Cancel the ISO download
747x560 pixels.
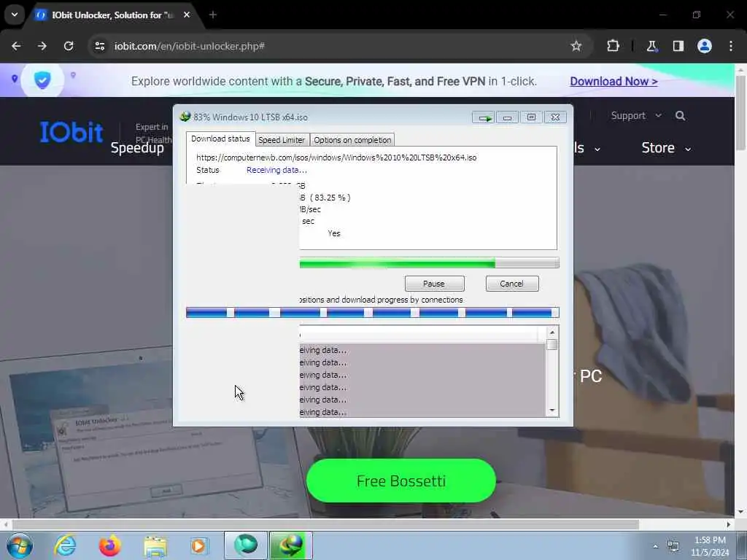(511, 284)
